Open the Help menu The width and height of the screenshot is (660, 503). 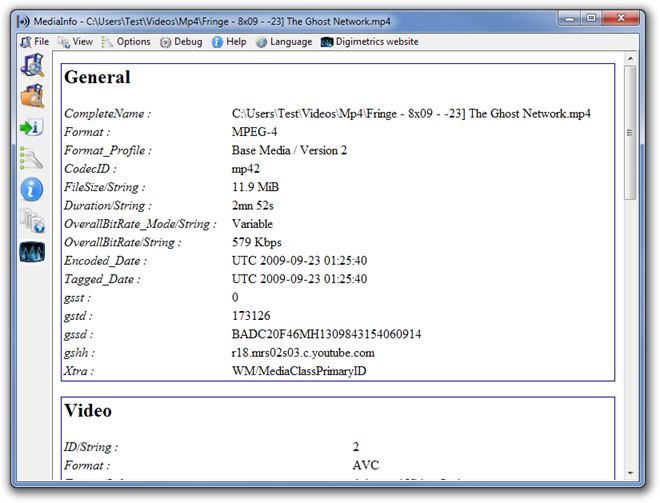point(229,42)
